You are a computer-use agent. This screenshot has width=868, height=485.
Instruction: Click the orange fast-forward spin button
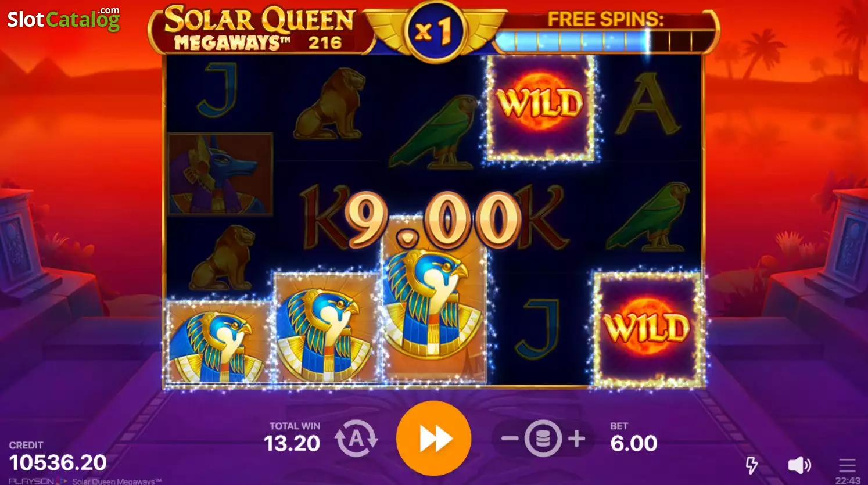pyautogui.click(x=433, y=439)
